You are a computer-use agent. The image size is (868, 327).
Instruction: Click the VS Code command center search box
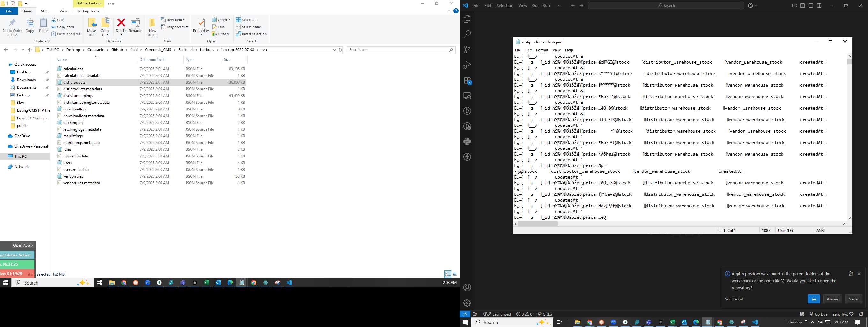tap(665, 5)
